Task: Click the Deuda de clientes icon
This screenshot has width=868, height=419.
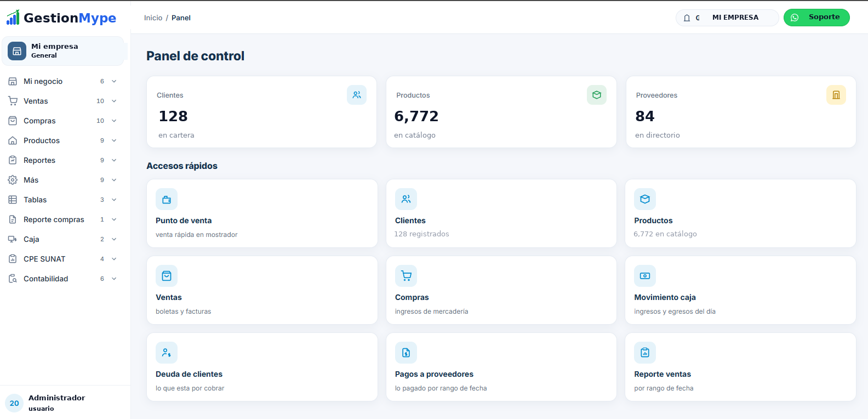Action: (167, 353)
